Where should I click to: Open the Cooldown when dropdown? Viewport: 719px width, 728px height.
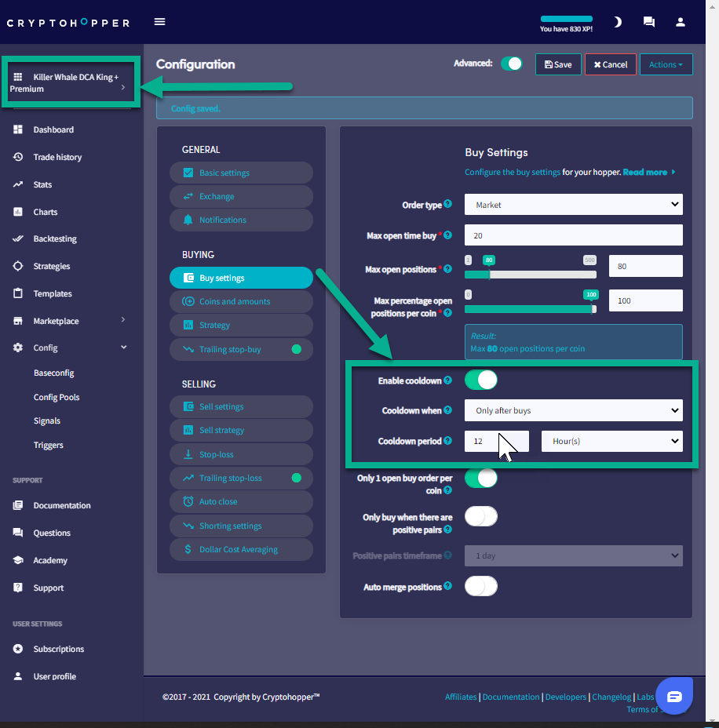point(573,410)
